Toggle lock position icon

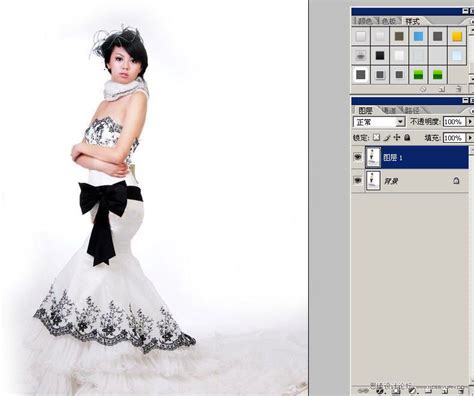tap(397, 137)
